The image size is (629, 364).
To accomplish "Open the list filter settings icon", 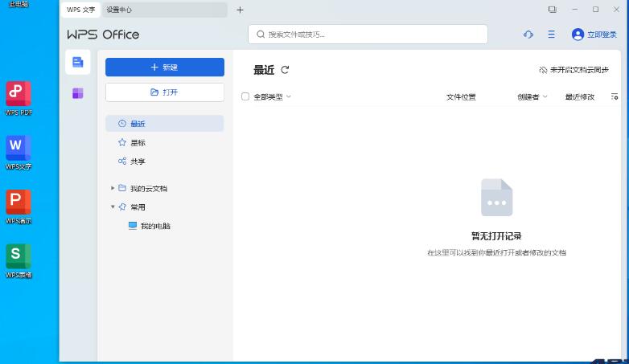I will [615, 96].
